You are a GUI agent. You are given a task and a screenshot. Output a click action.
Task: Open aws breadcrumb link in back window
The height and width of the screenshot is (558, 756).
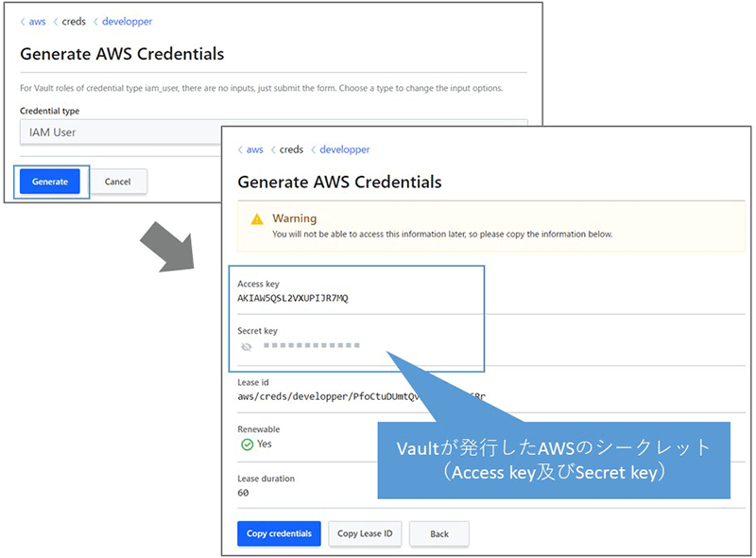pos(37,22)
